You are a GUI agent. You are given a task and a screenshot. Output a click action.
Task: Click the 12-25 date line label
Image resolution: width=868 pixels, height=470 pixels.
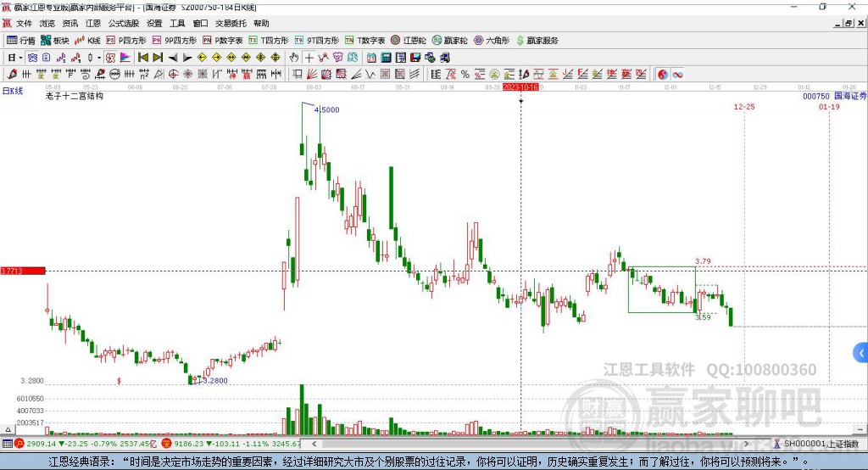pyautogui.click(x=744, y=106)
